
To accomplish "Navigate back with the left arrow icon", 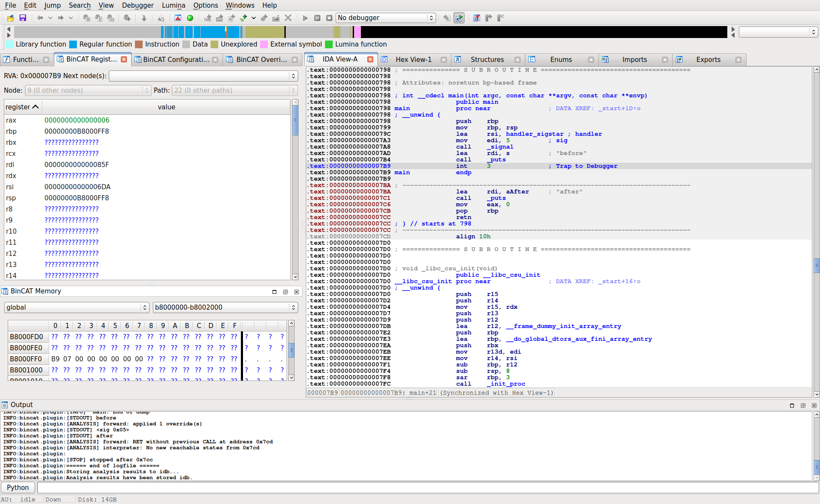I will (x=40, y=18).
